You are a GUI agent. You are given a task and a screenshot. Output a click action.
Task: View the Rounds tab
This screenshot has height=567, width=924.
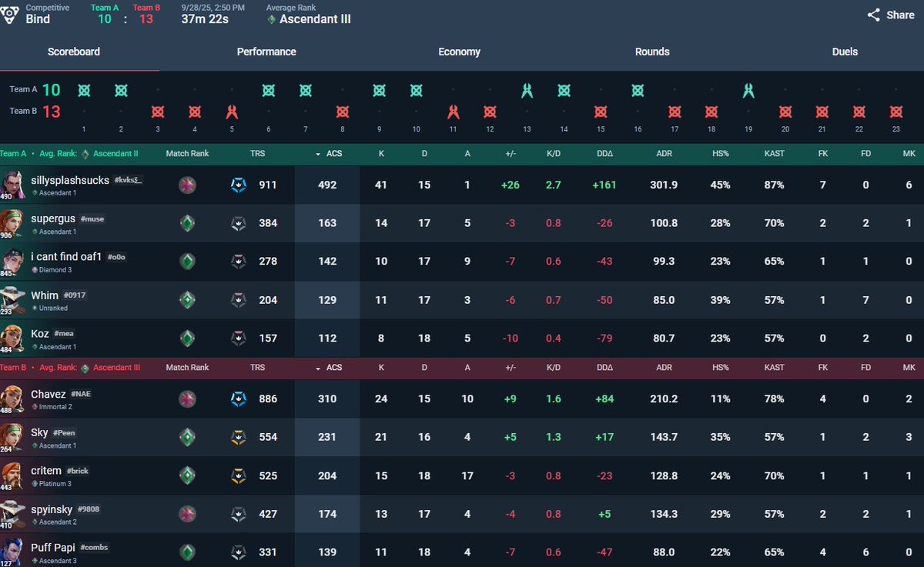[652, 52]
